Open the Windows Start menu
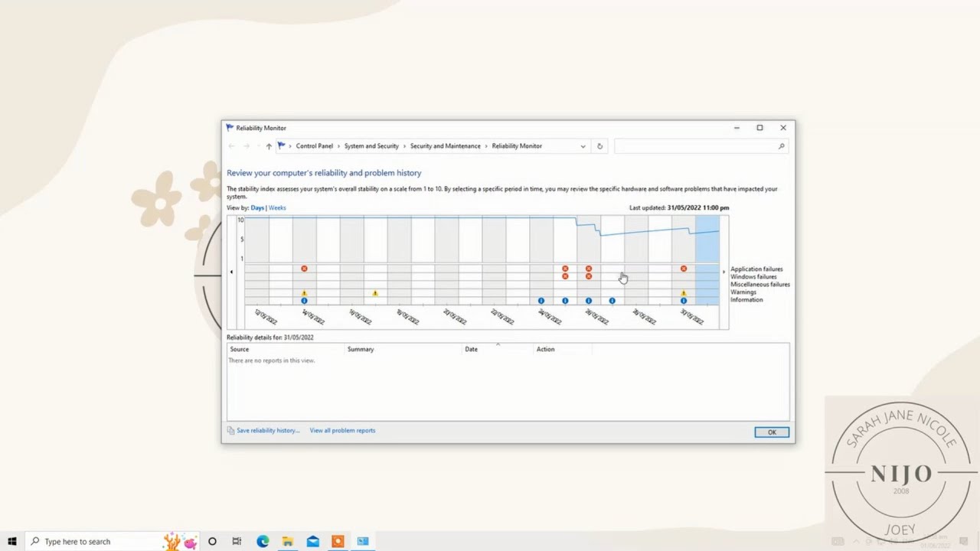The width and height of the screenshot is (980, 551). (12, 541)
